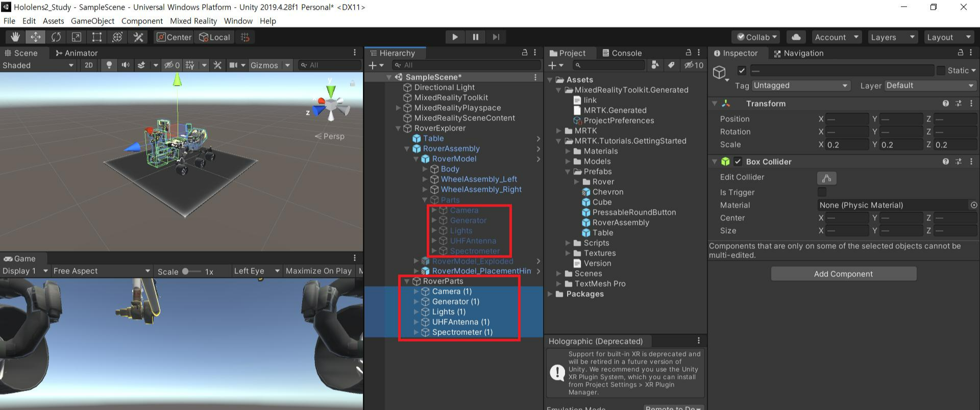
Task: Open RoverAssembly prefab arrow in Hierarchy
Action: [x=538, y=149]
